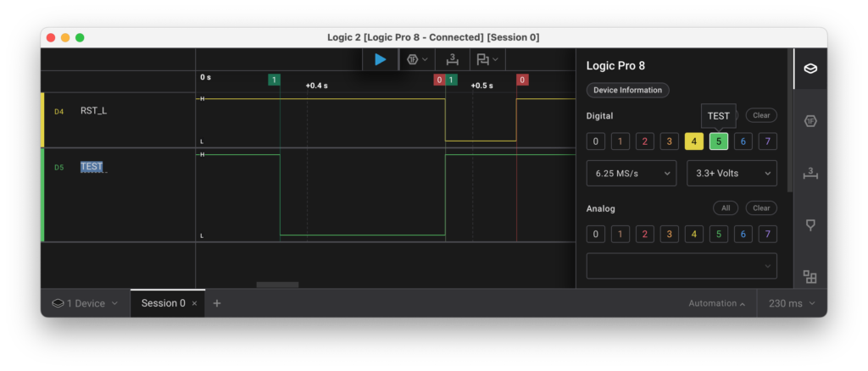Switch to the Session 0 tab
The height and width of the screenshot is (371, 868).
click(163, 303)
